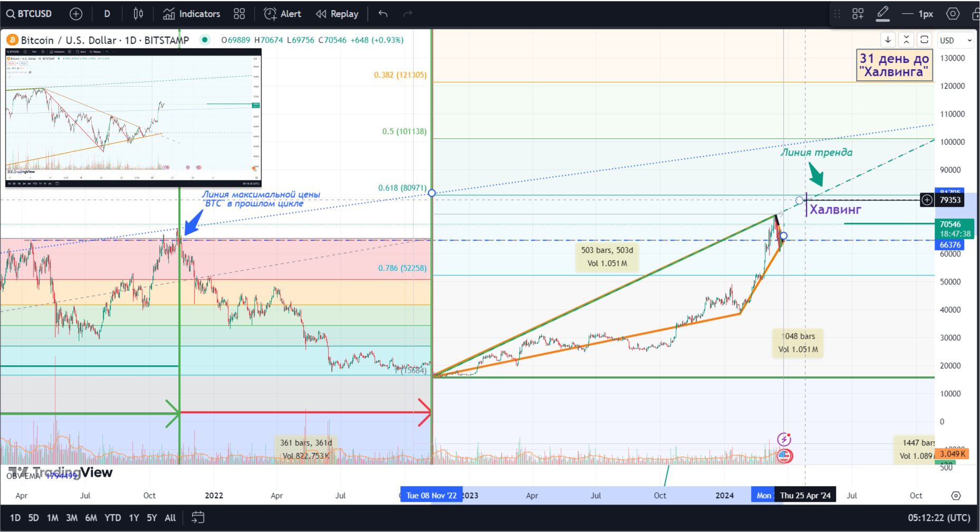Collapse the chart pane with chevrons button
This screenshot has width=980, height=532.
(906, 40)
